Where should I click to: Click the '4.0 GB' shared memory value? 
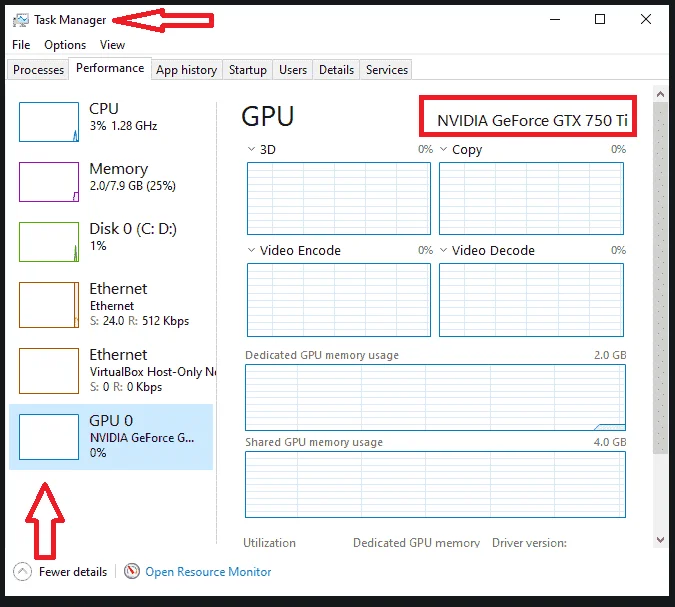pyautogui.click(x=610, y=442)
